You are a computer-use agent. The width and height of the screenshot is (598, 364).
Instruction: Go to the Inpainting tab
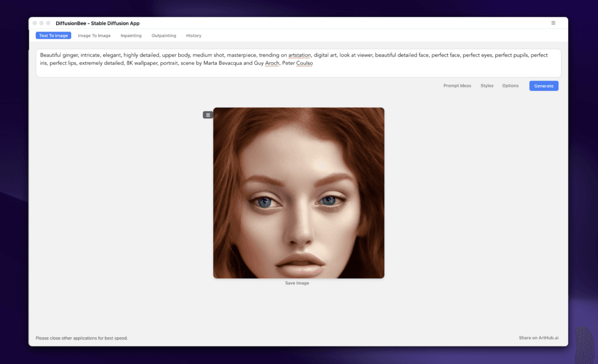point(131,36)
